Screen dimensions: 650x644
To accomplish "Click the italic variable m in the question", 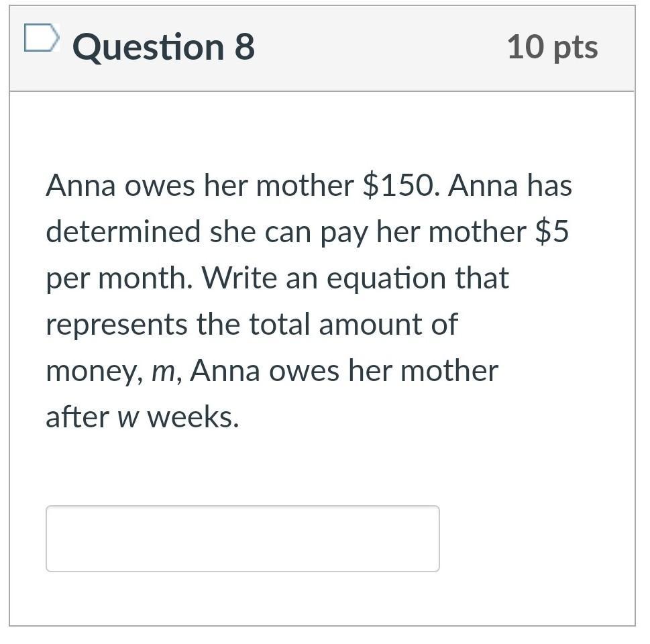I will click(x=163, y=371).
